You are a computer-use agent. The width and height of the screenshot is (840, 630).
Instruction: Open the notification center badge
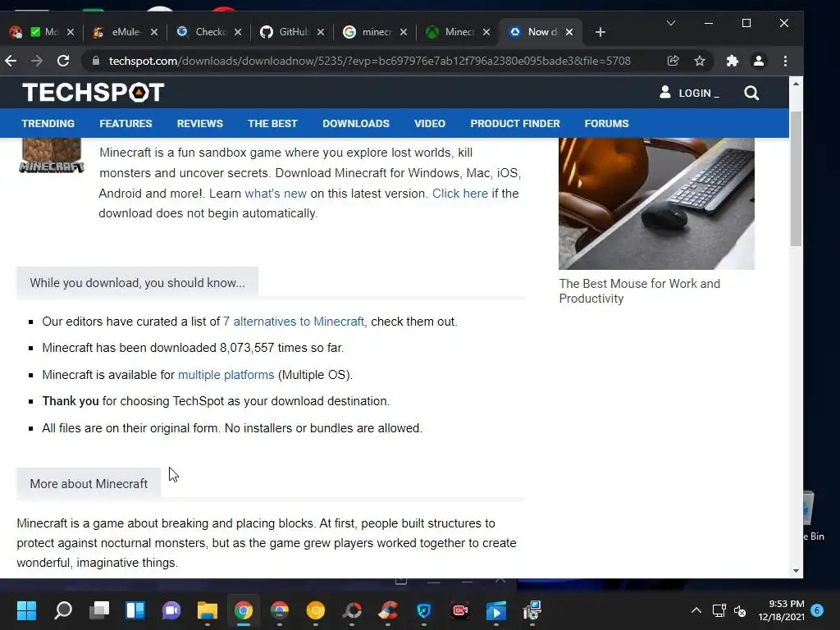817,609
